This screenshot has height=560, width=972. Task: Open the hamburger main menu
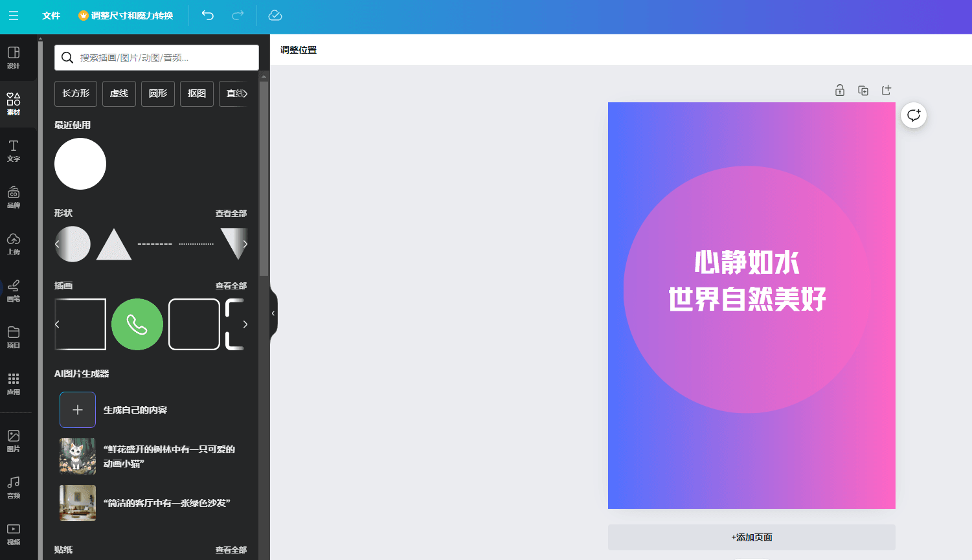coord(14,16)
